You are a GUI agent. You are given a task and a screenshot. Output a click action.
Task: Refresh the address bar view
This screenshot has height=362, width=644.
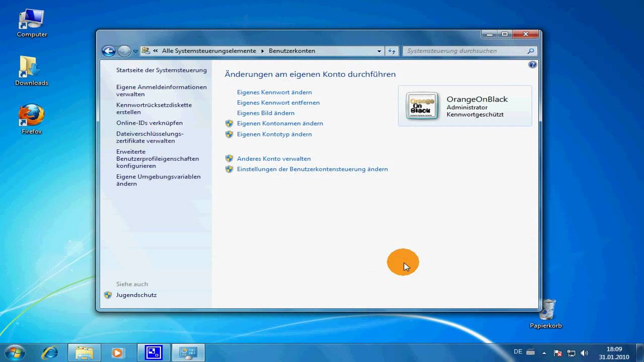[392, 51]
